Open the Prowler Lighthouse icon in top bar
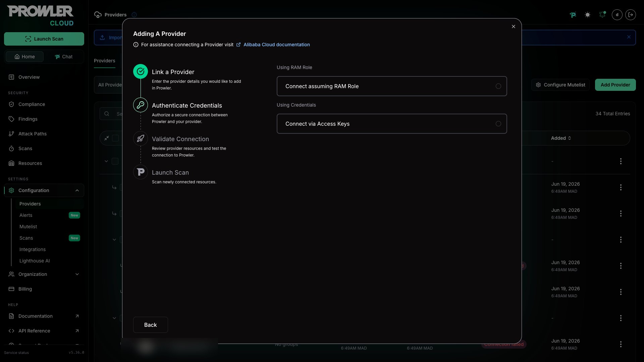This screenshot has height=362, width=644. 573,15
